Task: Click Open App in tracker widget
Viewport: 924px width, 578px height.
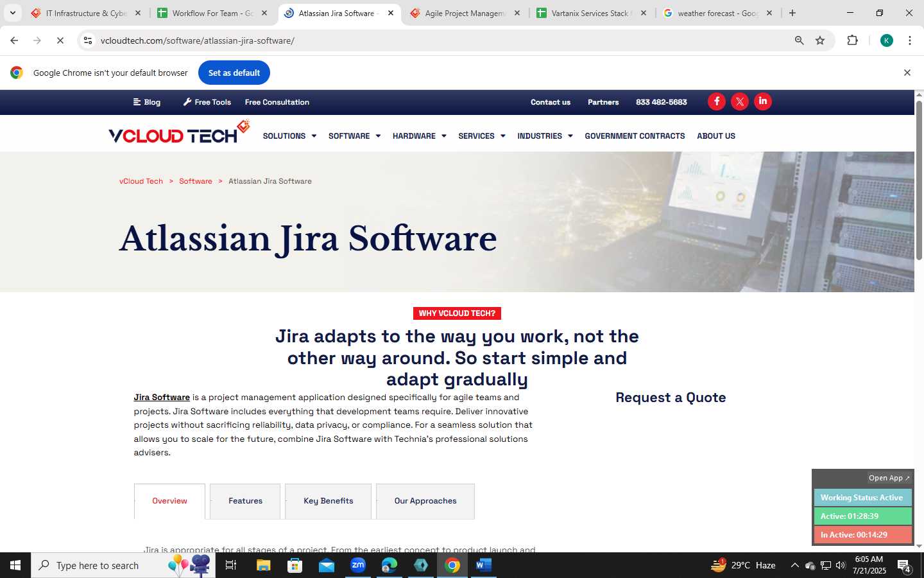Action: pos(889,478)
